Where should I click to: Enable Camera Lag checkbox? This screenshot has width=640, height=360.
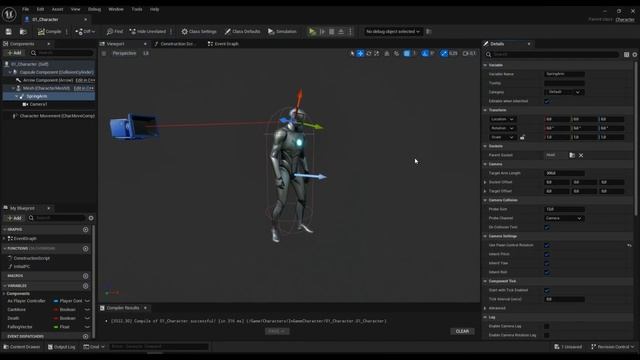pos(547,326)
